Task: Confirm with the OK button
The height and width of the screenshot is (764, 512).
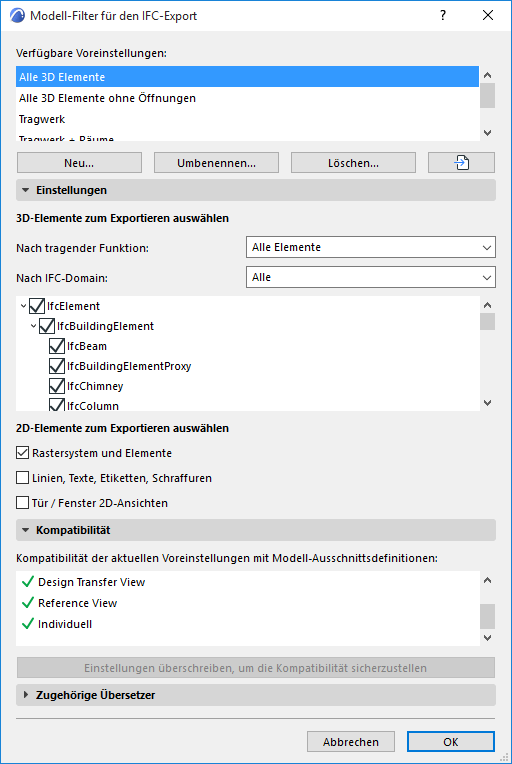Action: coord(451,742)
